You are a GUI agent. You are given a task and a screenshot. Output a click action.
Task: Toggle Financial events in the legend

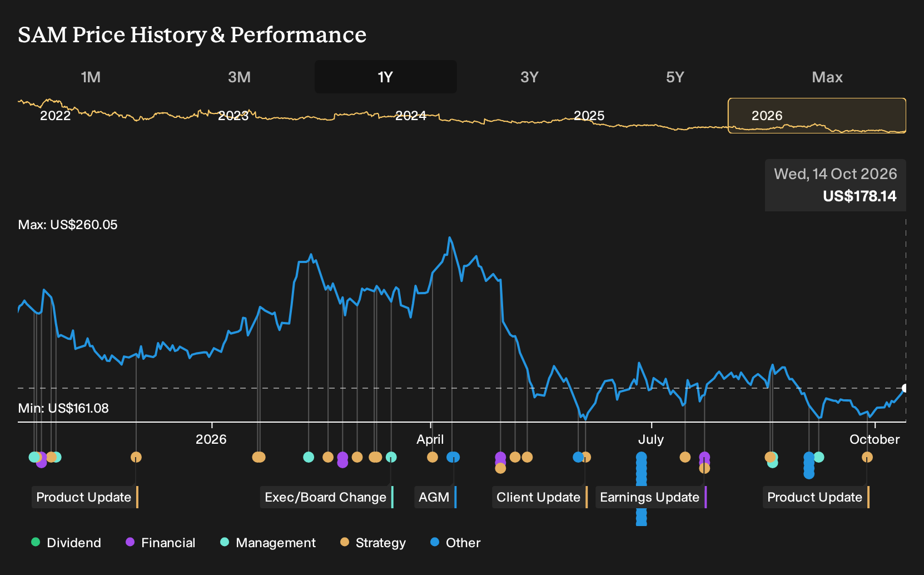pos(161,543)
